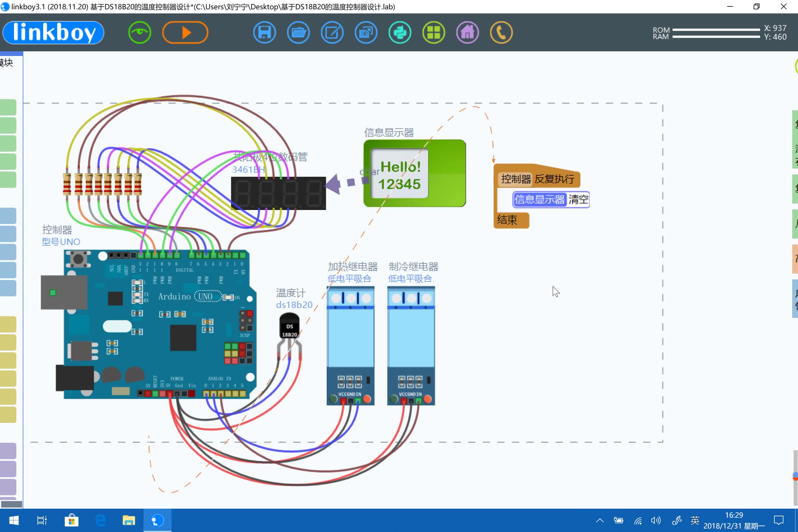Image resolution: width=798 pixels, height=532 pixels.
Task: Click the 型号UNO label
Action: [61, 242]
